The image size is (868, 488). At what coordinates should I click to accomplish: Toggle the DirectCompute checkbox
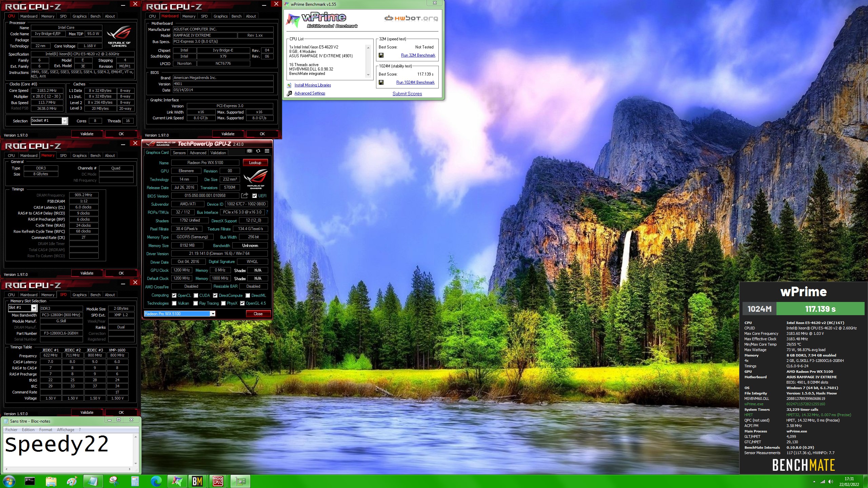pyautogui.click(x=215, y=295)
